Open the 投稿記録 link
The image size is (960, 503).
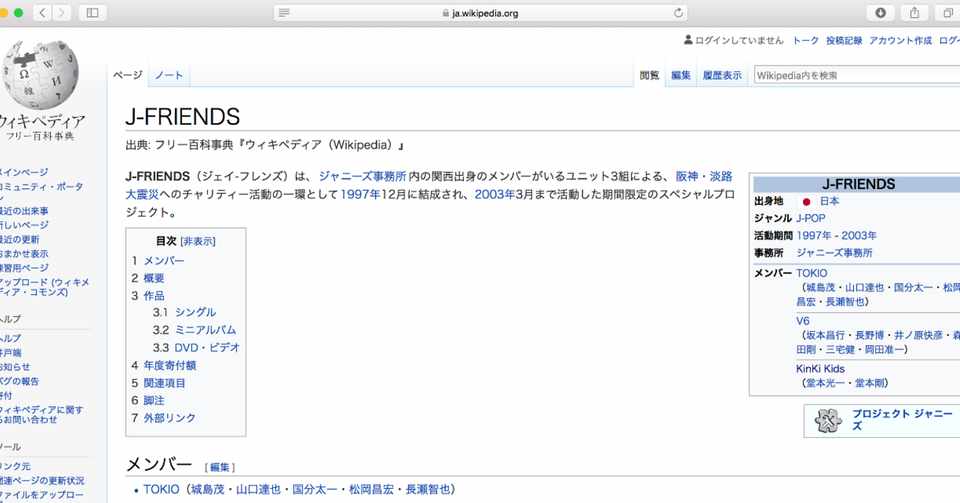[x=844, y=40]
